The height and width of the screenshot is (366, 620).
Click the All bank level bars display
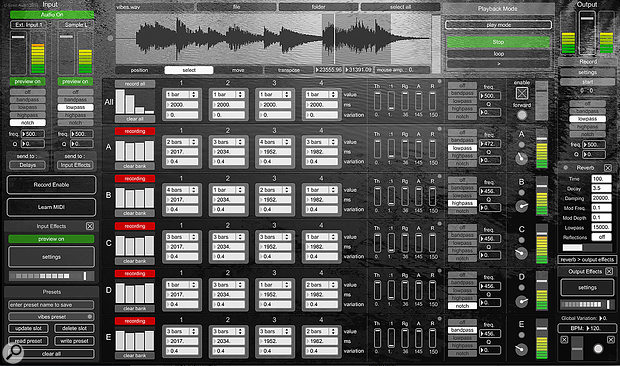click(135, 101)
